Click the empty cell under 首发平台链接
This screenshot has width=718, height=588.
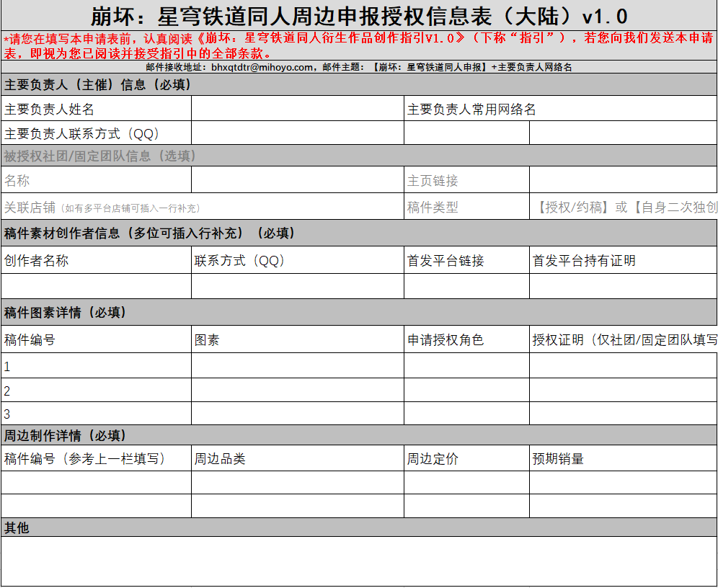pyautogui.click(x=466, y=287)
